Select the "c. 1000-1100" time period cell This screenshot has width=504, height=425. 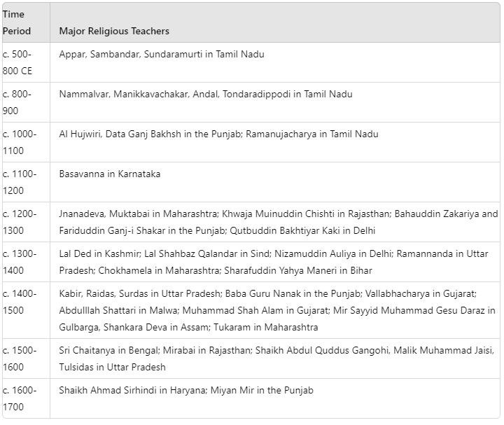20,142
